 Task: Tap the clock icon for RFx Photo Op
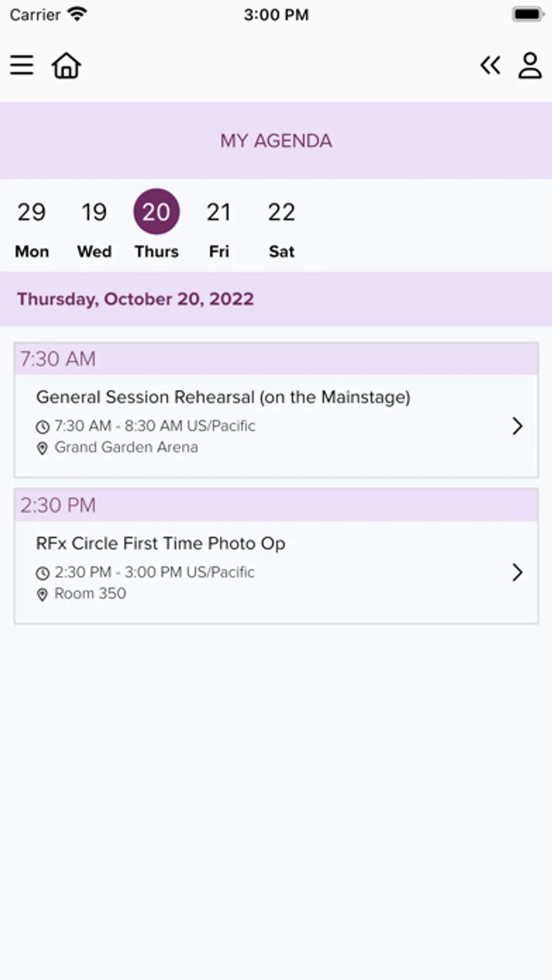[42, 573]
